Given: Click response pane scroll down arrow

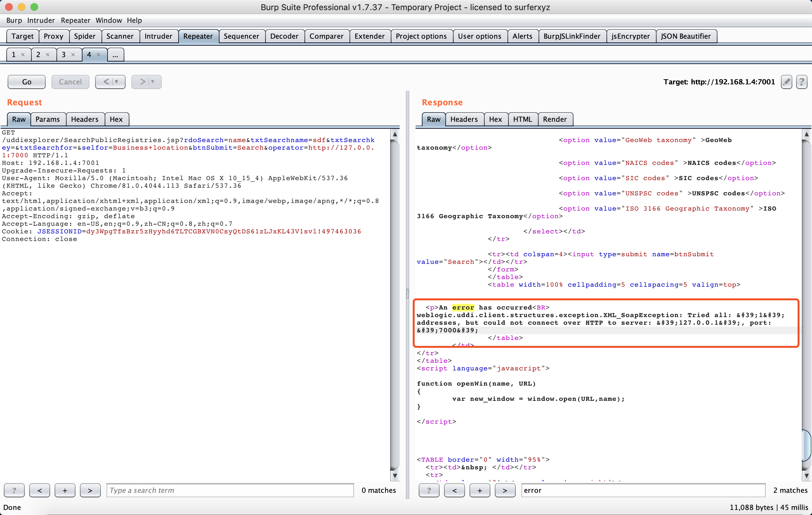Looking at the screenshot, I should coord(806,476).
